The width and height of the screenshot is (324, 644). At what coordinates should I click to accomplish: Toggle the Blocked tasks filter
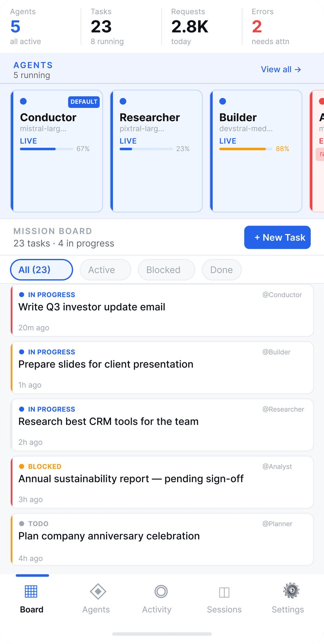point(166,270)
